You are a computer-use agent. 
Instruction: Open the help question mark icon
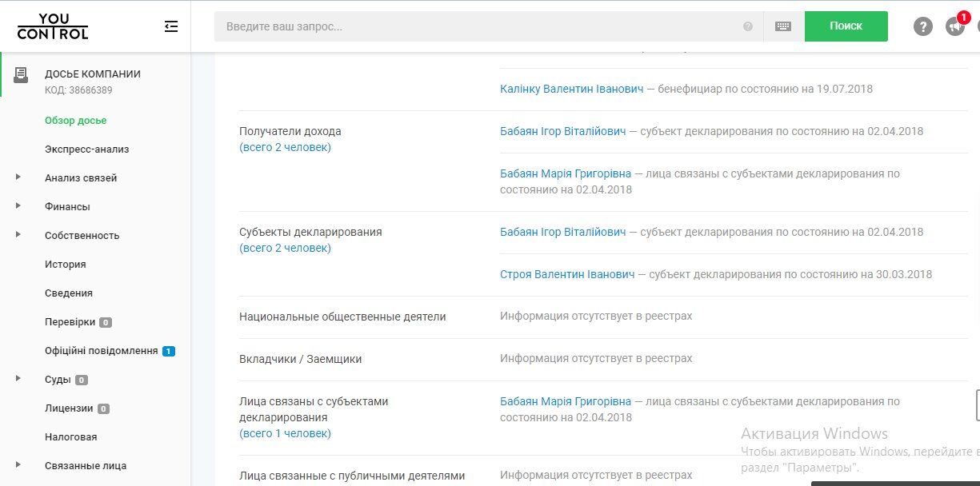pos(923,26)
